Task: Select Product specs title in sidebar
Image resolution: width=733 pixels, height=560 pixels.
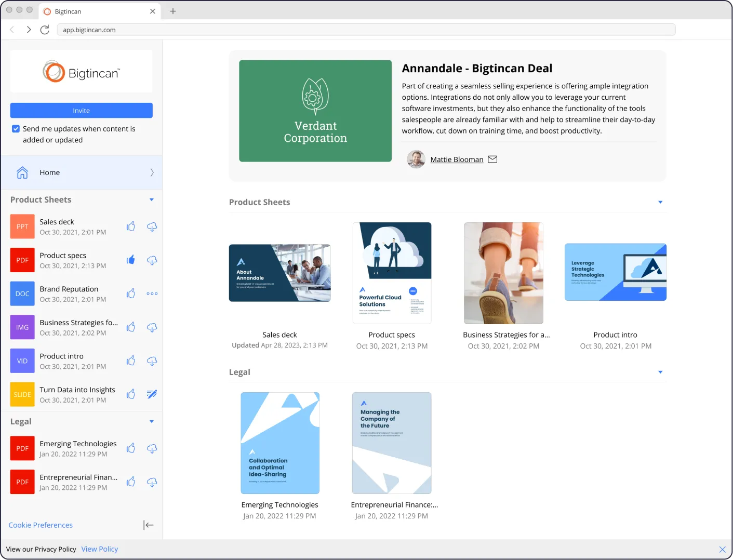Action: tap(63, 256)
